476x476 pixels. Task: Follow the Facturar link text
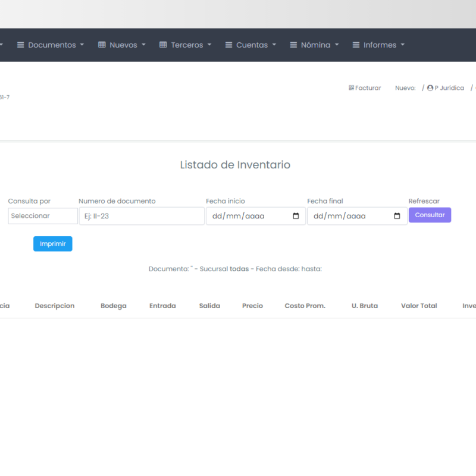coord(368,88)
